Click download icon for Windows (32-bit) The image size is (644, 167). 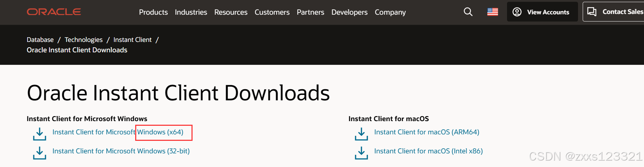click(39, 153)
